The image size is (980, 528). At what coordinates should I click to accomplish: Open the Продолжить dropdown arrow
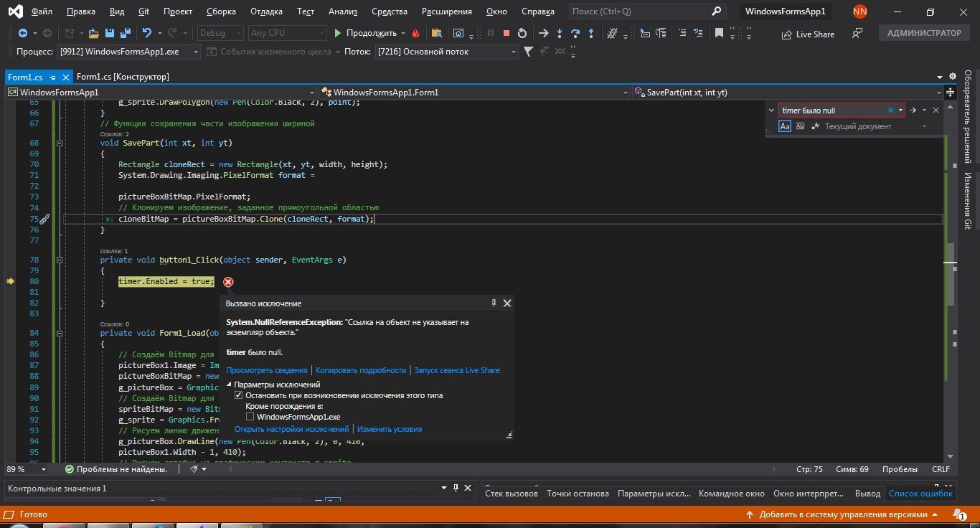[403, 33]
